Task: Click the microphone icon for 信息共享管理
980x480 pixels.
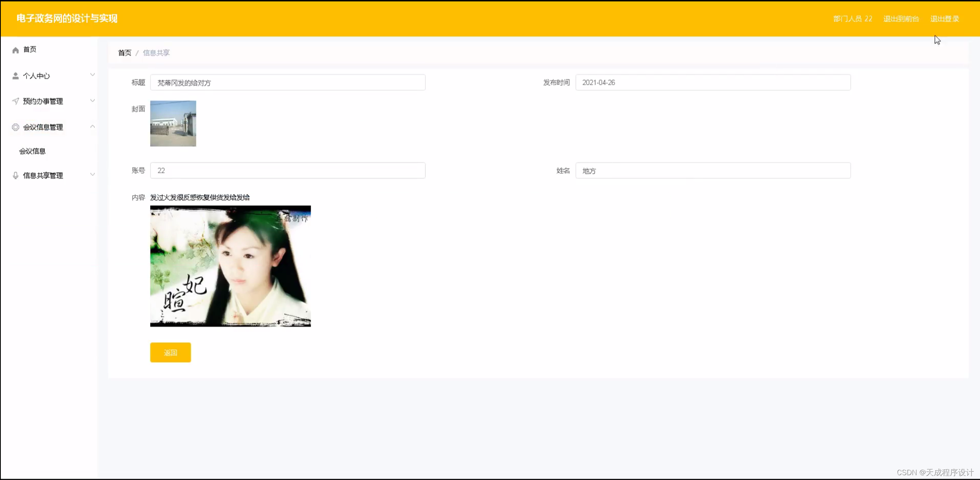Action: coord(16,176)
